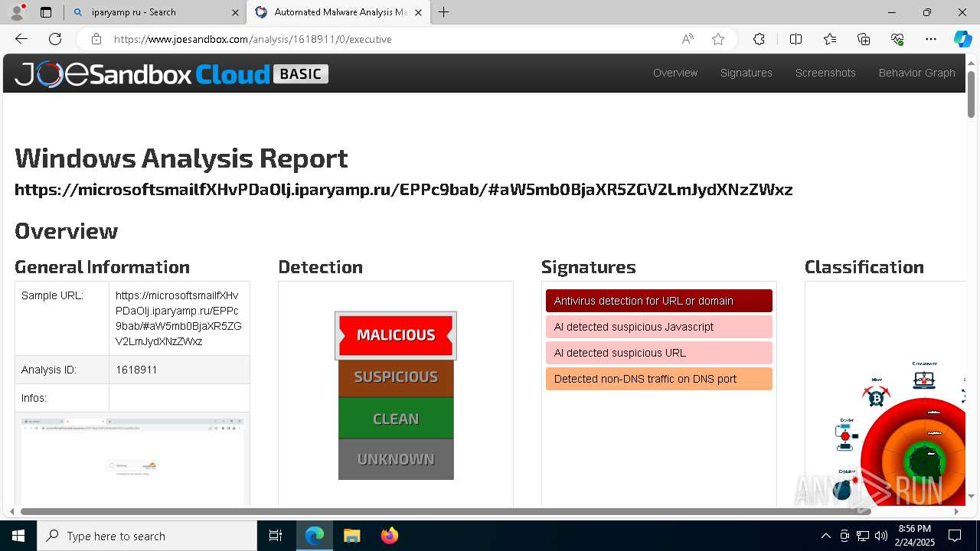The height and width of the screenshot is (551, 980).
Task: Open Browser essentials icon
Action: [x=897, y=39]
